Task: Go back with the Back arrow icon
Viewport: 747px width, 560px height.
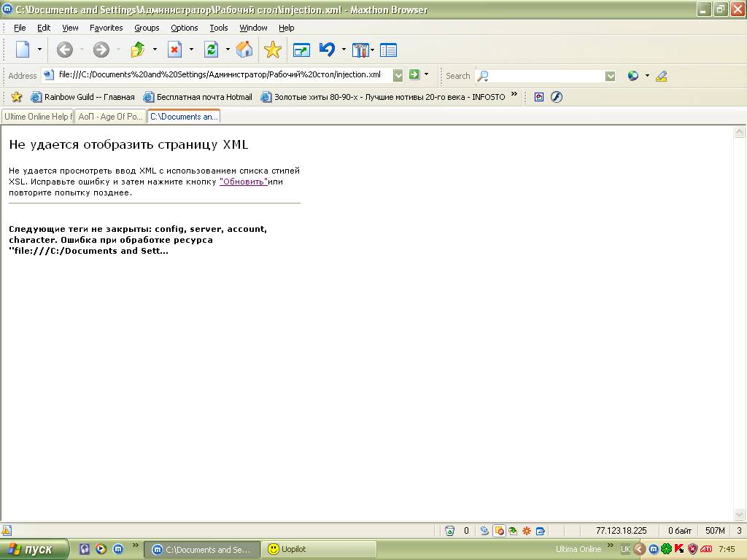Action: [x=65, y=50]
